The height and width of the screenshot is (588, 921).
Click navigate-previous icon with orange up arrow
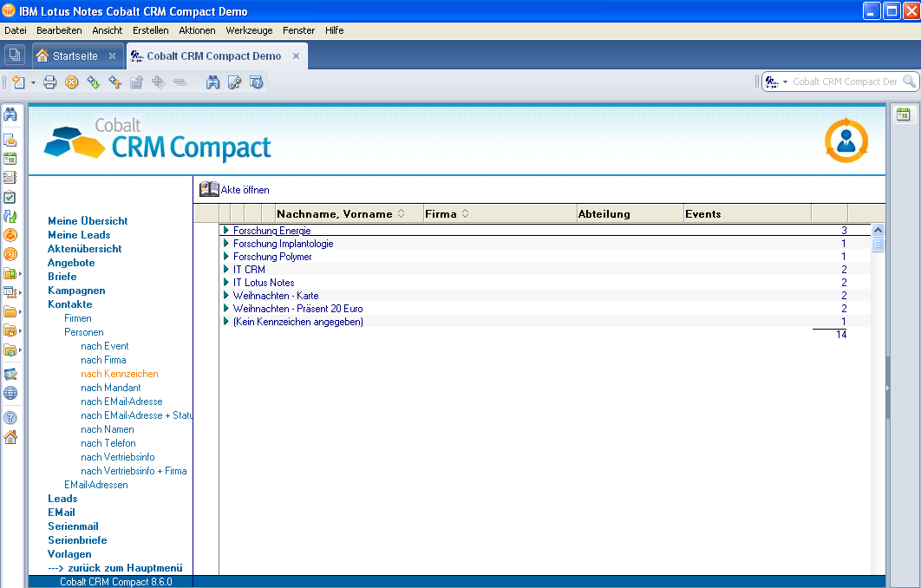click(115, 82)
